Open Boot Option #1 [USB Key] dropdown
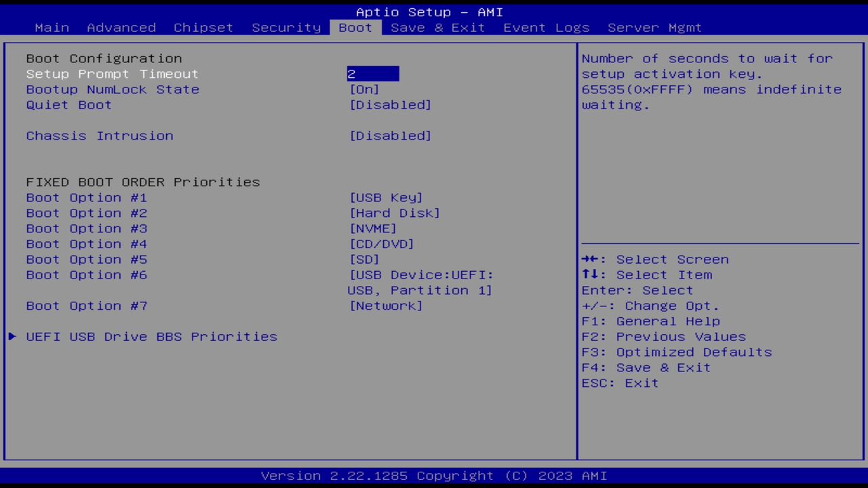This screenshot has width=868, height=488. point(386,198)
